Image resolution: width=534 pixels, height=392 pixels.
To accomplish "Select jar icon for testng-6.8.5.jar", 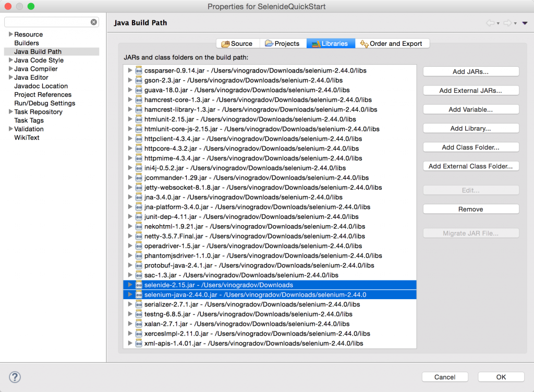I will 139,314.
